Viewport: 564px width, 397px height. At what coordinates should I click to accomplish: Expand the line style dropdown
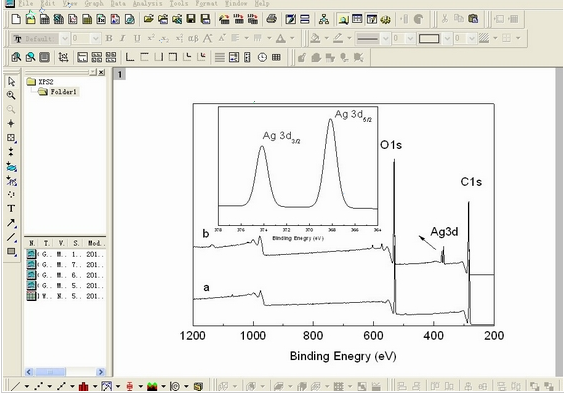[386, 38]
